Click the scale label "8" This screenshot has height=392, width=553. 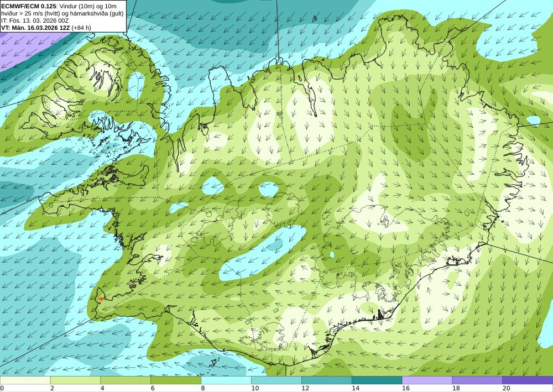pos(203,388)
